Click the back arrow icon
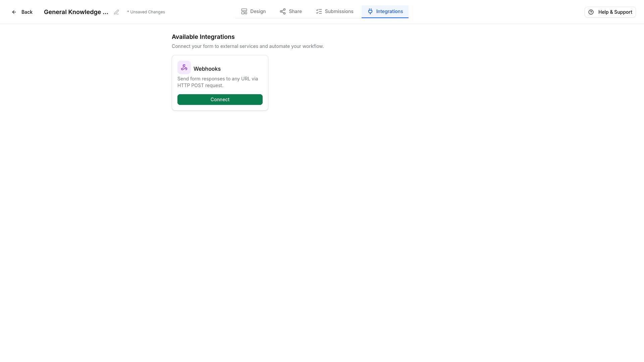The image size is (644, 362). point(14,12)
